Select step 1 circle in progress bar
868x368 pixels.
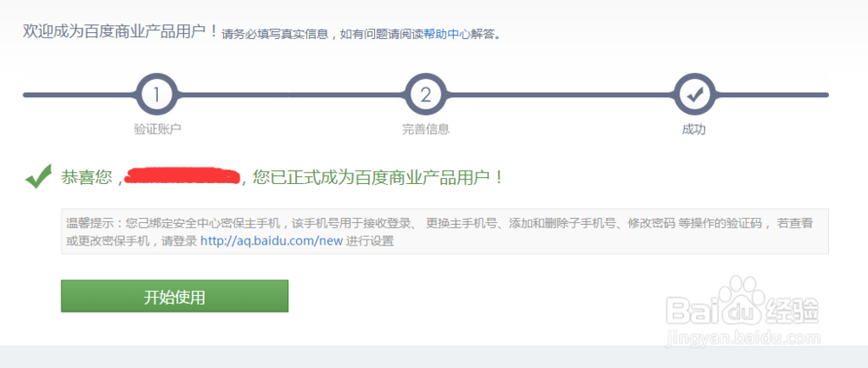[156, 95]
